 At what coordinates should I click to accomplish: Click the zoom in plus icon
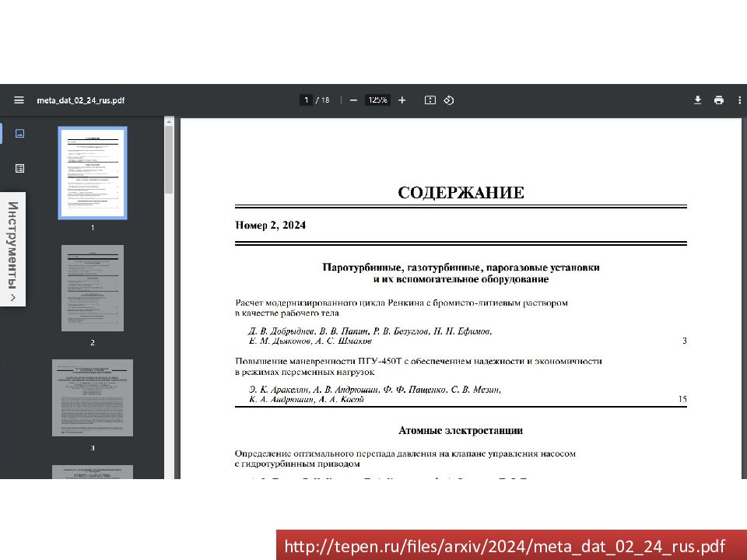(402, 100)
